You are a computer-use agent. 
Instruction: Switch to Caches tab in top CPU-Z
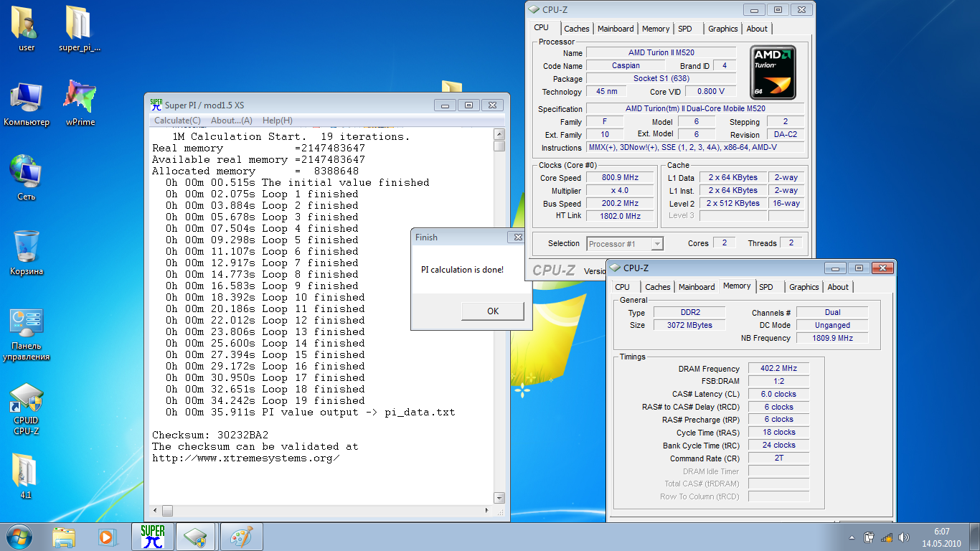[x=576, y=29]
